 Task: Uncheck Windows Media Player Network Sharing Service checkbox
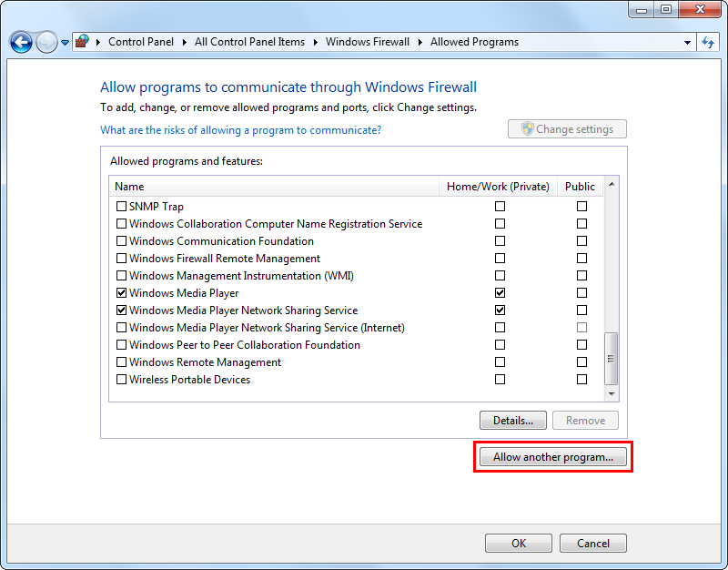(121, 310)
